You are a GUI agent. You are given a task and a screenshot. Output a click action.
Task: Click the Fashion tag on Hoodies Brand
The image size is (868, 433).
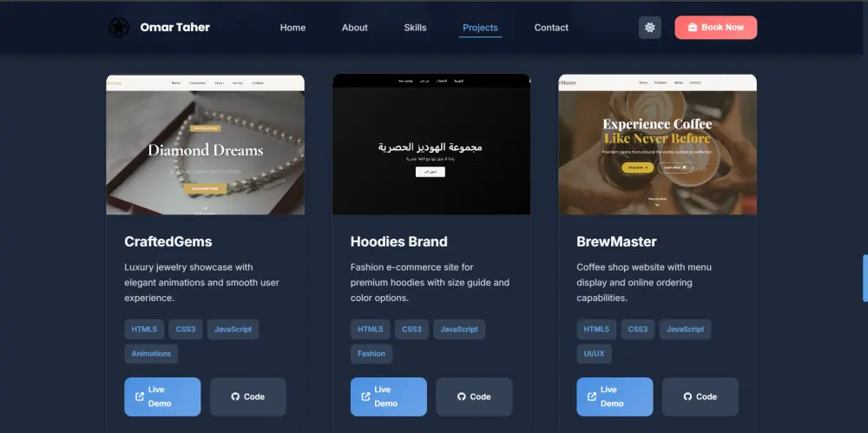click(x=372, y=354)
